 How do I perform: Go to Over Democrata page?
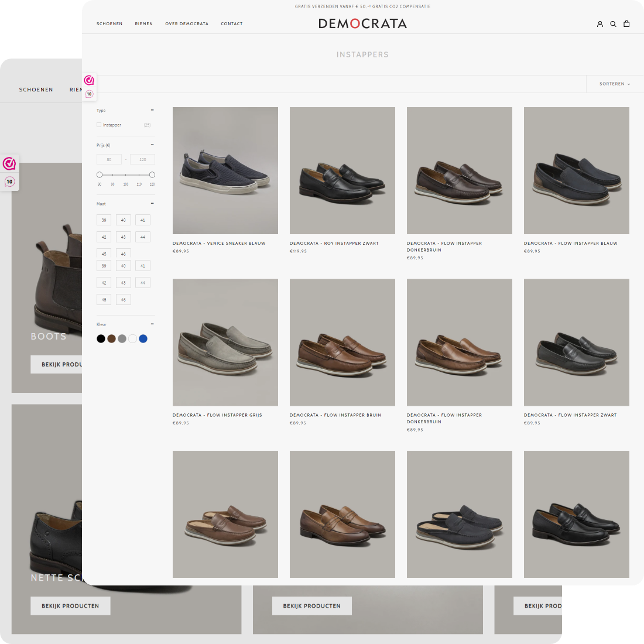[x=187, y=24]
